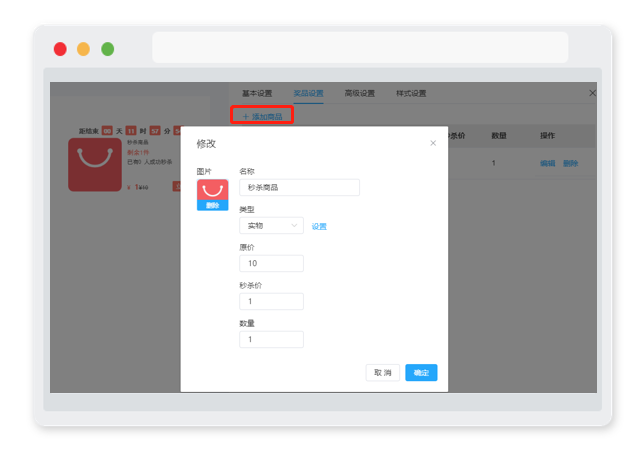Click the red window close dot

(60, 49)
